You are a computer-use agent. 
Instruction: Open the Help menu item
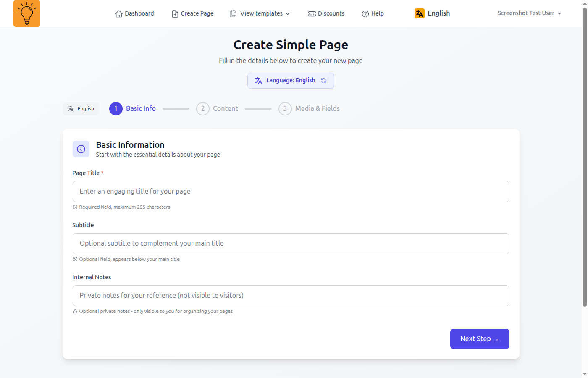(373, 13)
